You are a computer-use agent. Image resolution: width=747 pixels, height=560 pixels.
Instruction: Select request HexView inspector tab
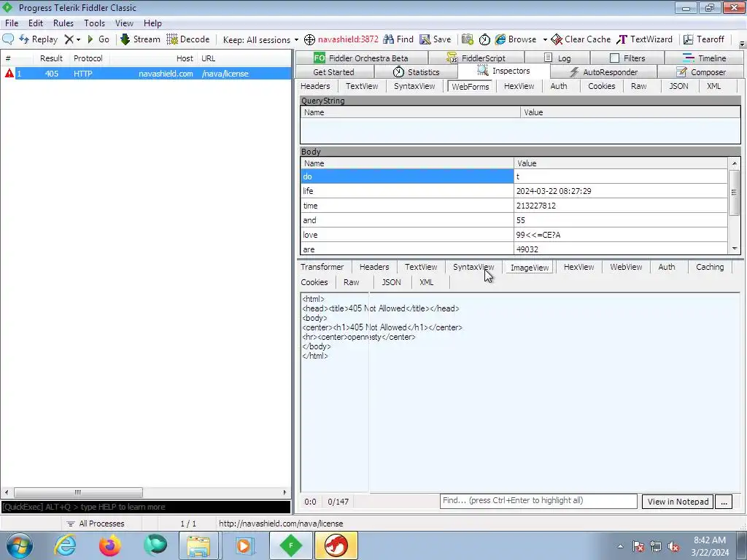tap(519, 86)
